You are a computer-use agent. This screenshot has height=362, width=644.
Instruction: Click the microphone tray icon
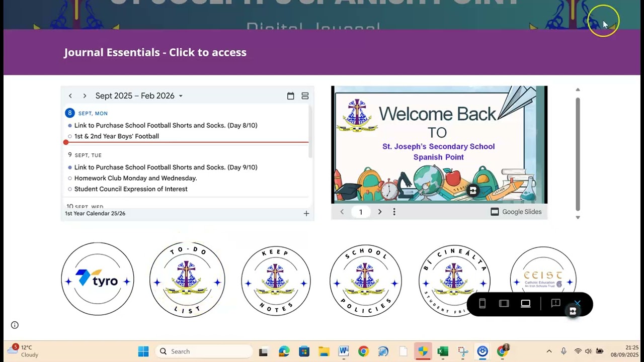pos(563,351)
